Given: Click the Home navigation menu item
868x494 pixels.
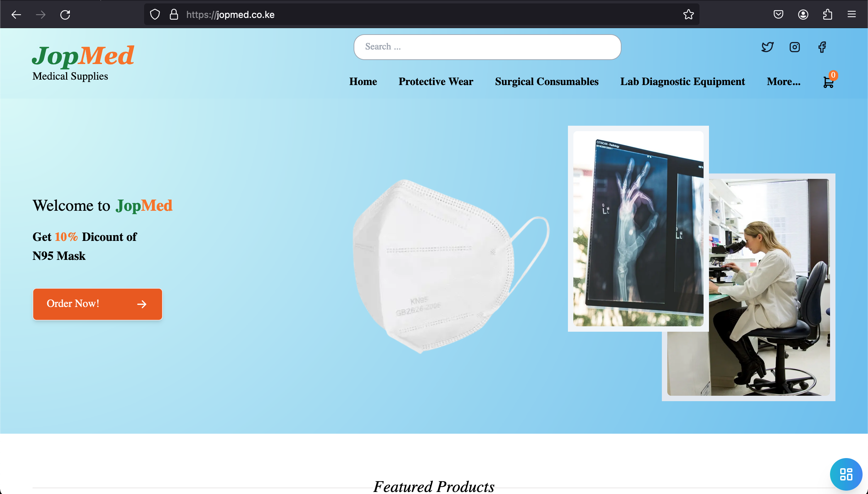Looking at the screenshot, I should tap(364, 82).
